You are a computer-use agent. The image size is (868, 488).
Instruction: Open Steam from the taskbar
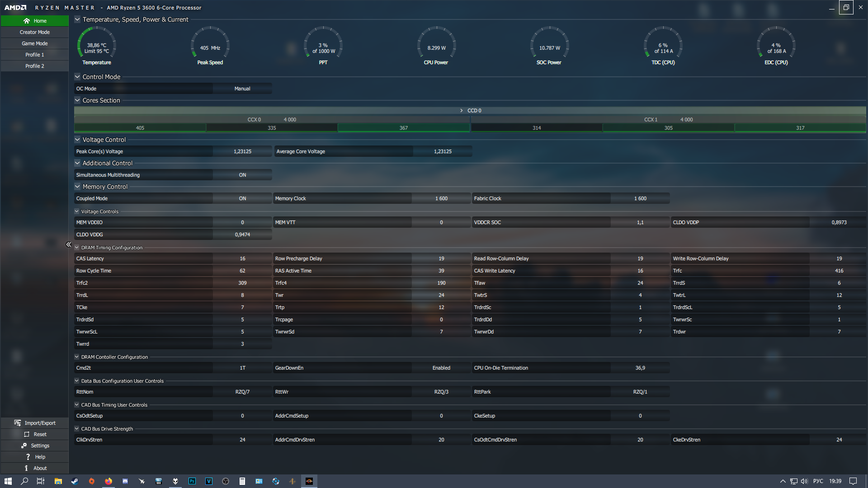pos(75,481)
